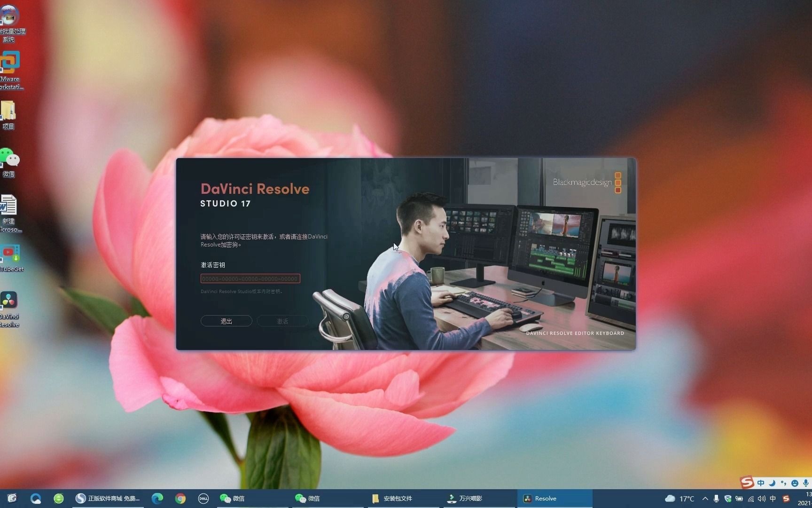The image size is (812, 508).
Task: Click the Blackmagicdesign logo in splash
Action: pyautogui.click(x=587, y=183)
